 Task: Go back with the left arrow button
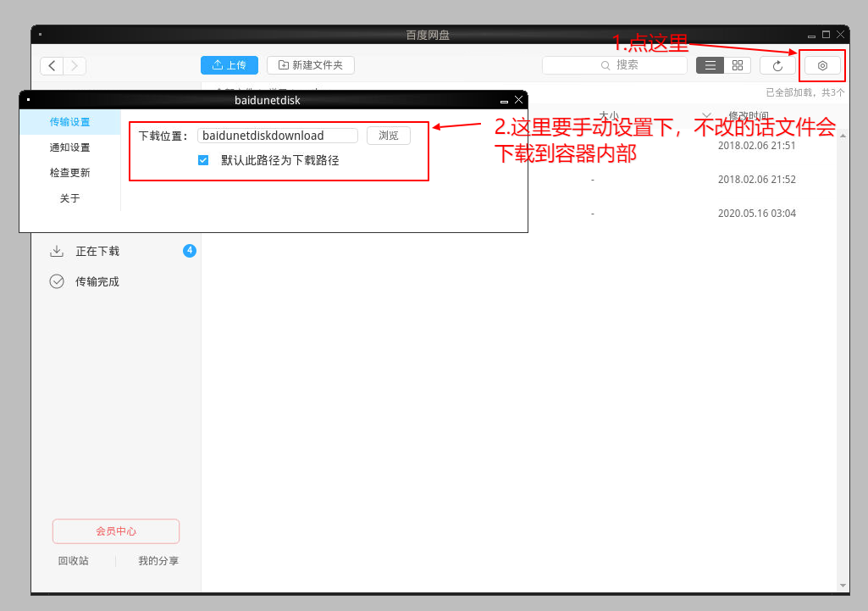pos(52,66)
